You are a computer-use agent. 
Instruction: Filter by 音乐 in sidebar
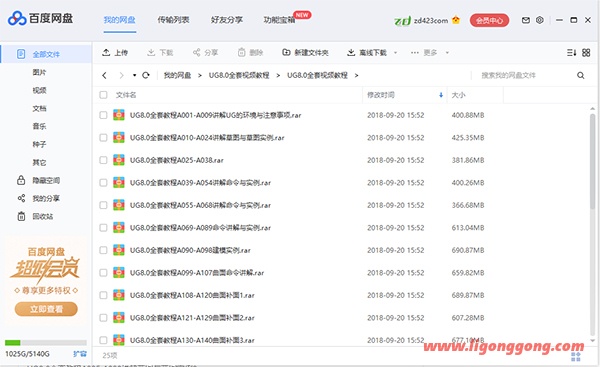tap(39, 126)
